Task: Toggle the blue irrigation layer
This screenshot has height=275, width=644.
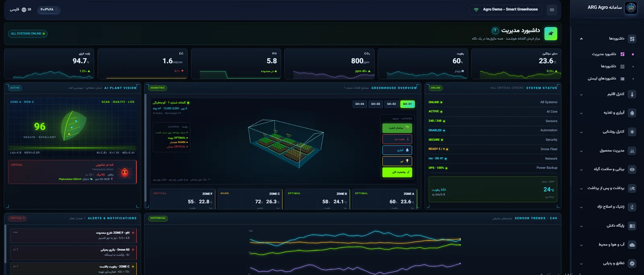Action: point(397,150)
